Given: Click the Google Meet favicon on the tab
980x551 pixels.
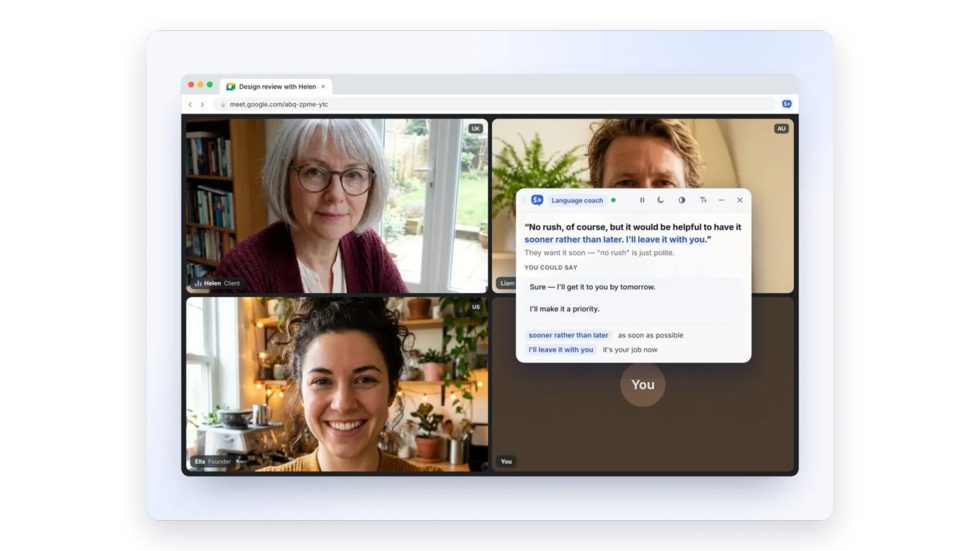Looking at the screenshot, I should pyautogui.click(x=231, y=87).
